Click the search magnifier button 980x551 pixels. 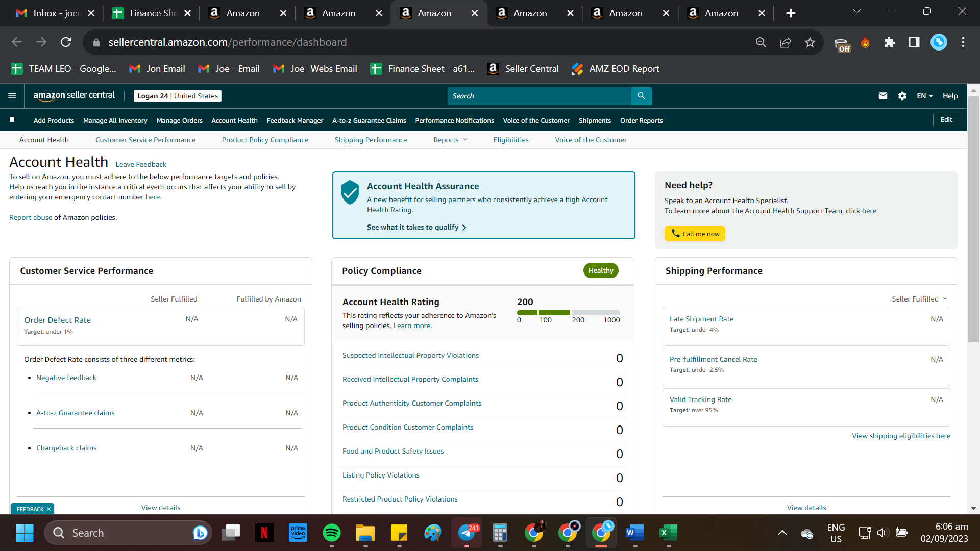pyautogui.click(x=642, y=96)
